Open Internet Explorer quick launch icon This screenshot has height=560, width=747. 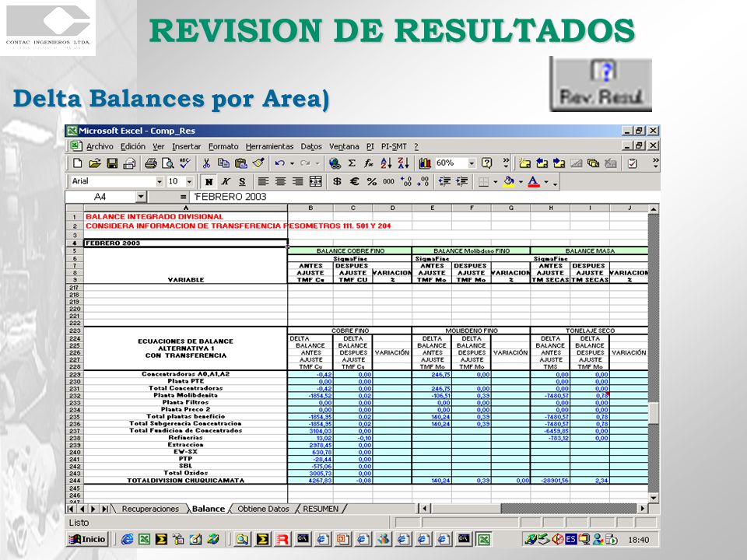pos(127,540)
